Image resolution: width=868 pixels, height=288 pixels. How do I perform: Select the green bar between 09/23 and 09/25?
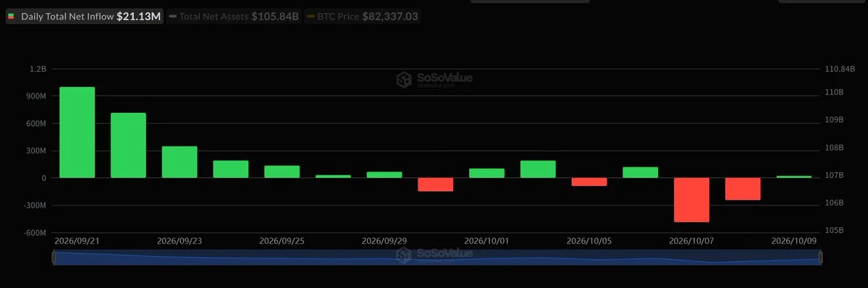point(231,169)
